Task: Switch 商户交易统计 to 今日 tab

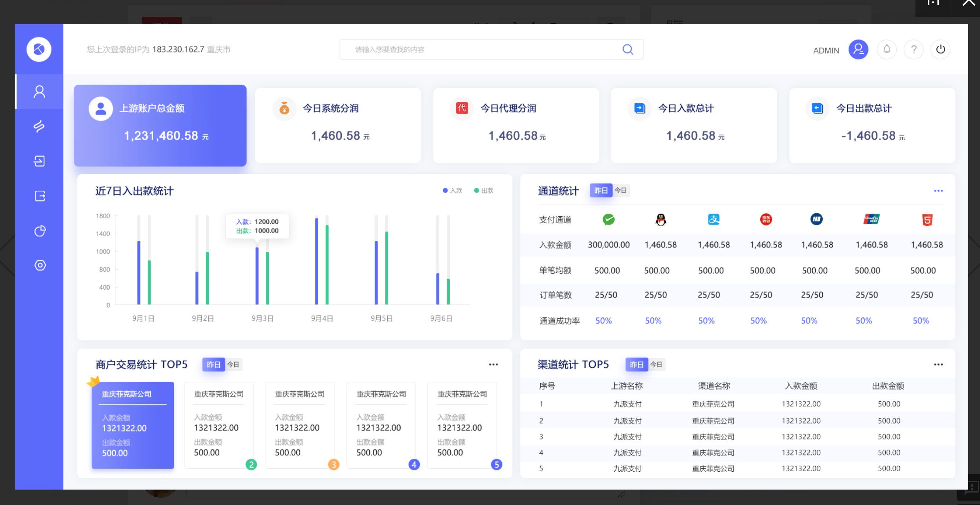Action: pyautogui.click(x=234, y=364)
